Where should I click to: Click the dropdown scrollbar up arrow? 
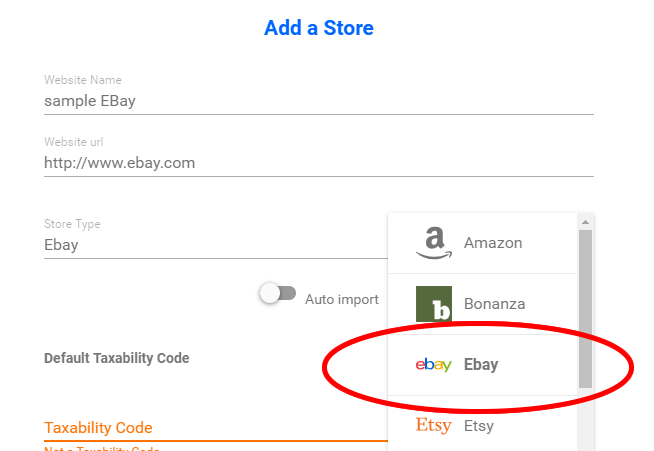pos(585,222)
